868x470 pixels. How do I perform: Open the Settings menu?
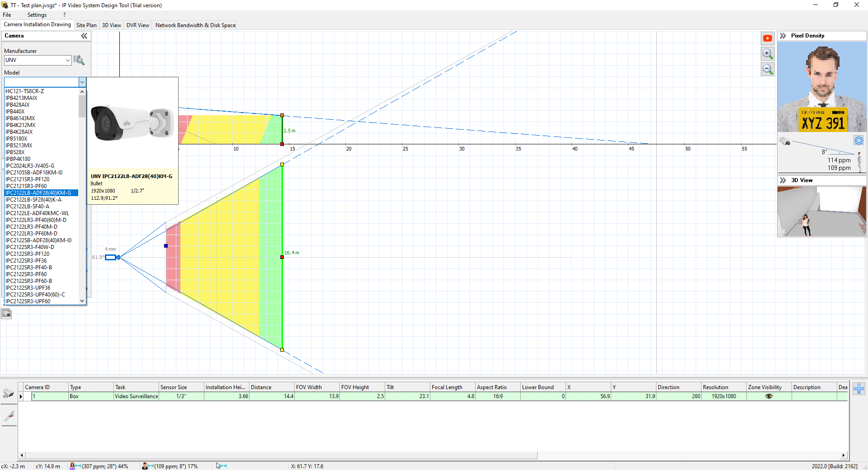pos(37,15)
